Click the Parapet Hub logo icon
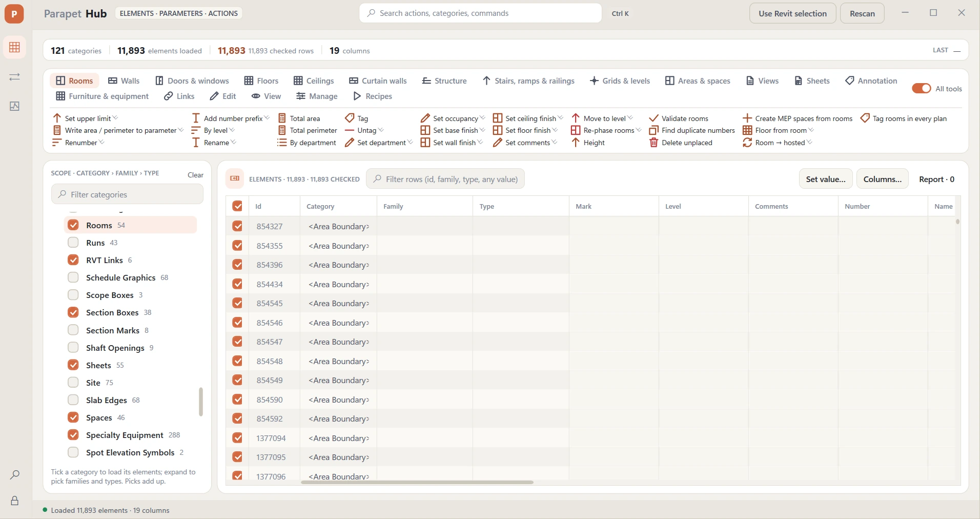 point(14,14)
